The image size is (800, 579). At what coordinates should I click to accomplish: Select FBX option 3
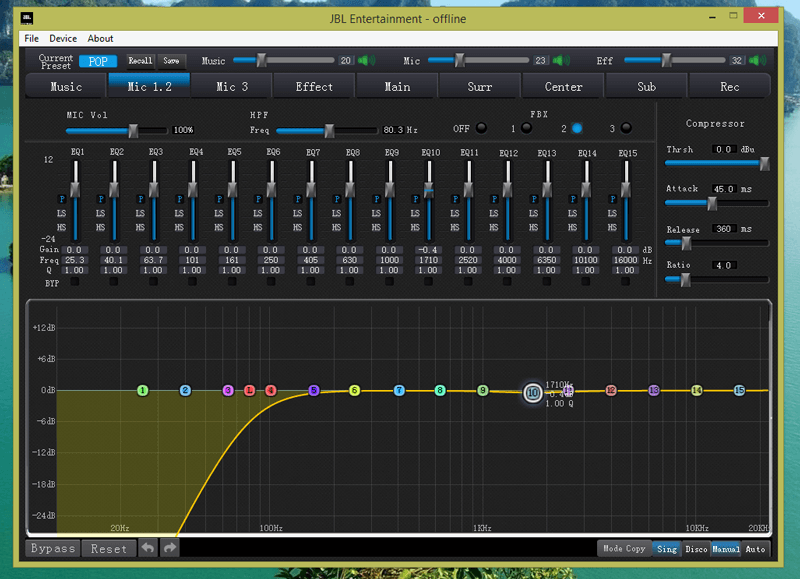tap(626, 128)
